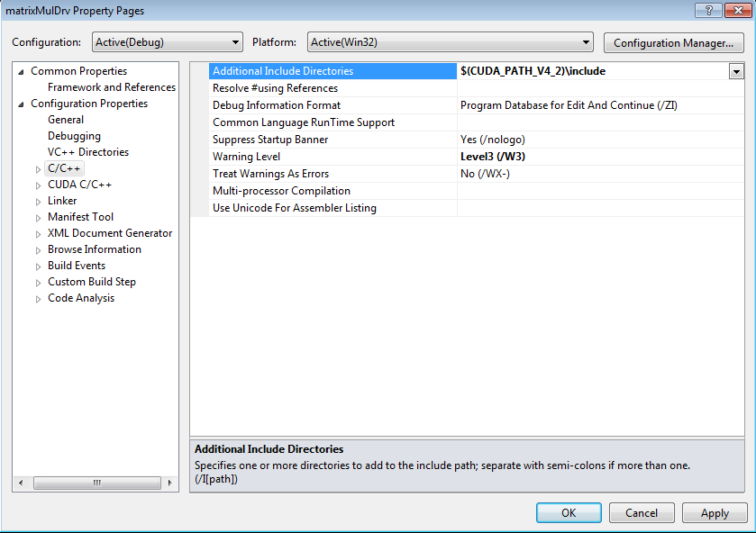Select the Warning Level property row
756x533 pixels.
pos(246,157)
